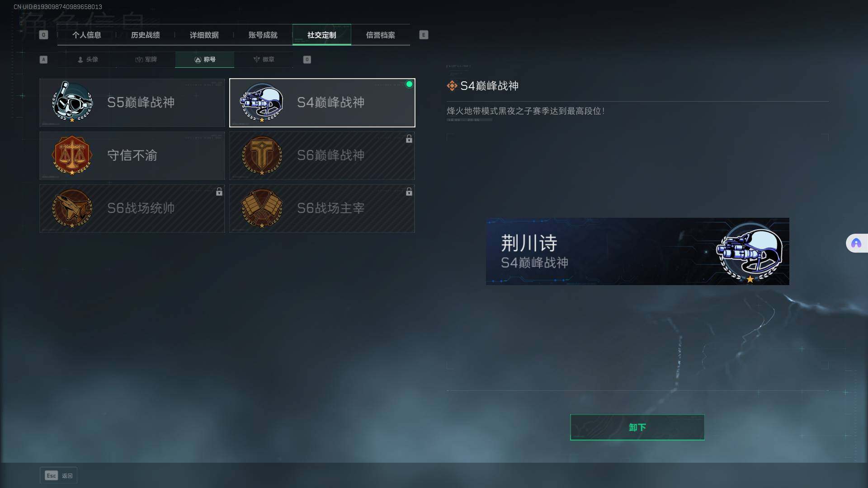The image size is (868, 488).
Task: Select the 守信不渝 scales badge icon
Action: point(72,155)
